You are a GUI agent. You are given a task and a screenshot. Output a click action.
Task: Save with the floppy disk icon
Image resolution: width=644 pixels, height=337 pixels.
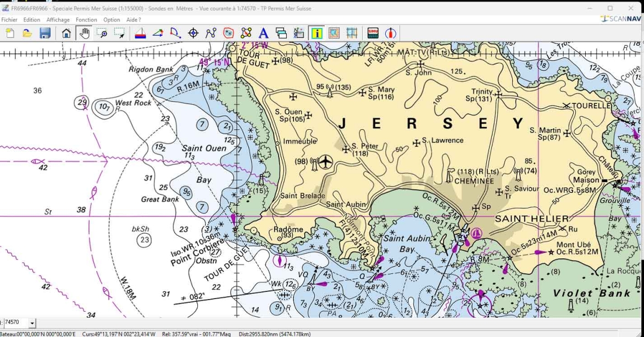coord(45,34)
